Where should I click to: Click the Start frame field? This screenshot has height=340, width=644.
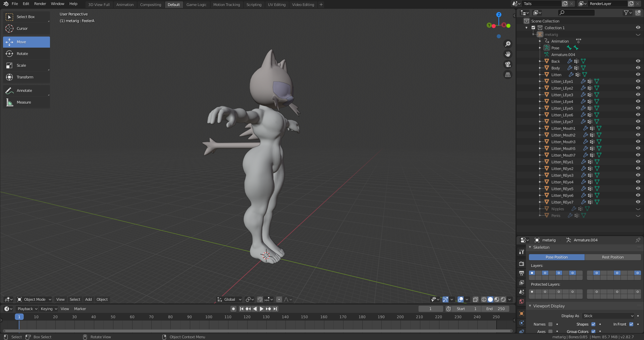[x=467, y=309]
